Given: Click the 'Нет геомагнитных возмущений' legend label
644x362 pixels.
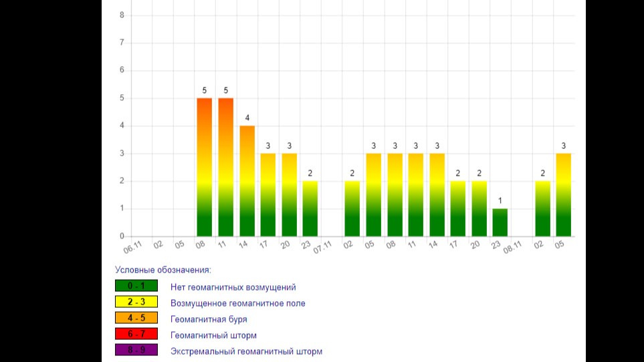Looking at the screenshot, I should 233,287.
